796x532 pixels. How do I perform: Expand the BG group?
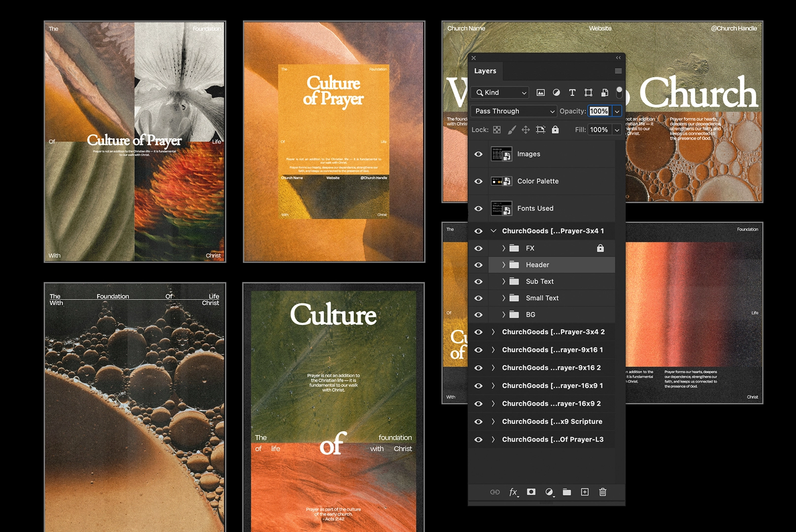click(503, 315)
